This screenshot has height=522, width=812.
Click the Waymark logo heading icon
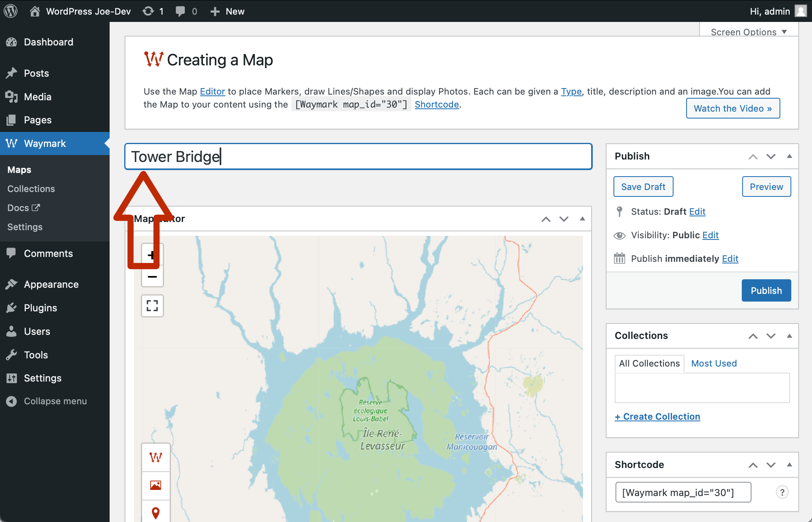153,59
